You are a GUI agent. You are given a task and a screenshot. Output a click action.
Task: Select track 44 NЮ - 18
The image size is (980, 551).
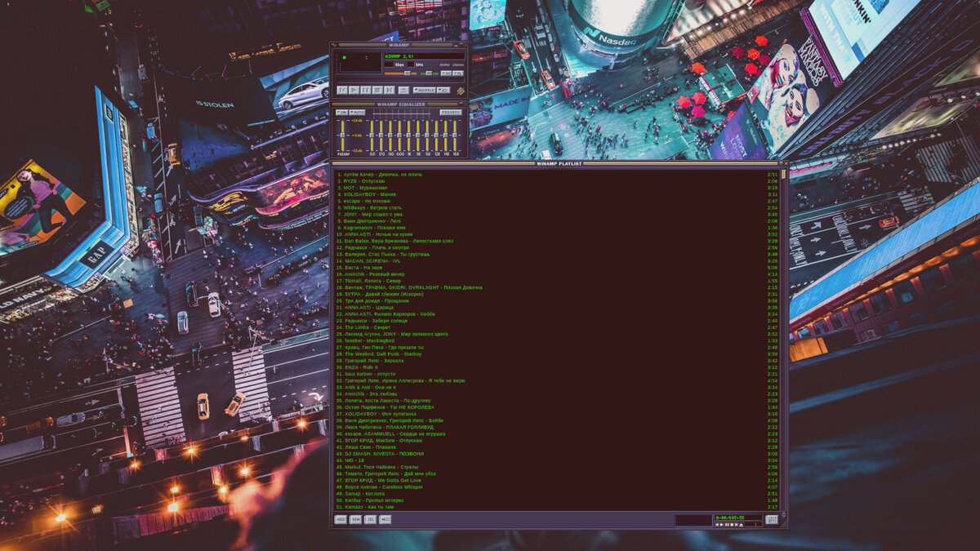pos(557,460)
